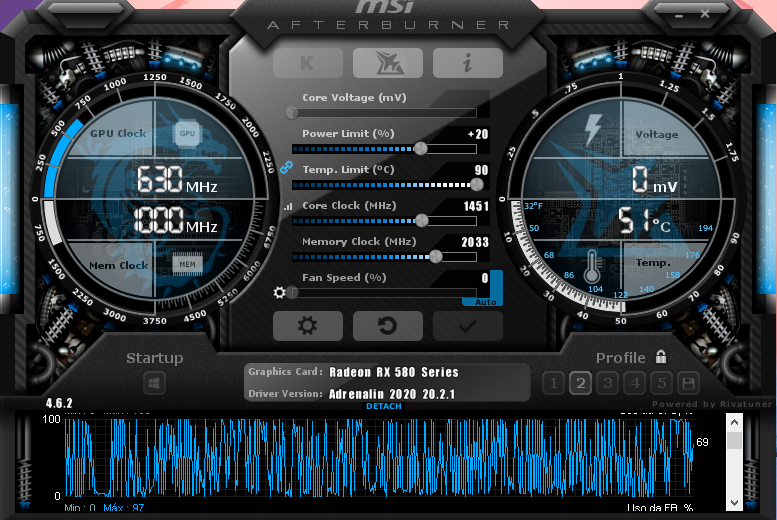This screenshot has height=520, width=777.
Task: Reset settings with the circular arrow button
Action: click(x=388, y=326)
